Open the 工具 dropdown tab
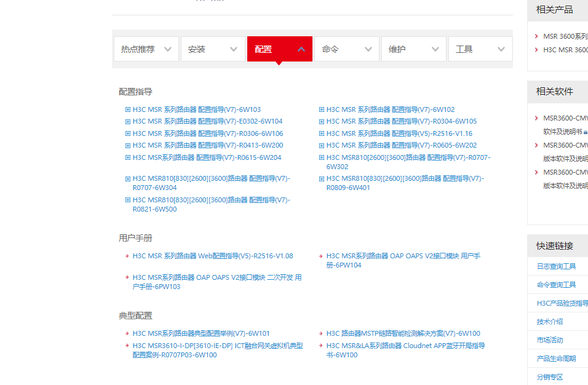Screen dimensions: 588x385 click(x=481, y=49)
